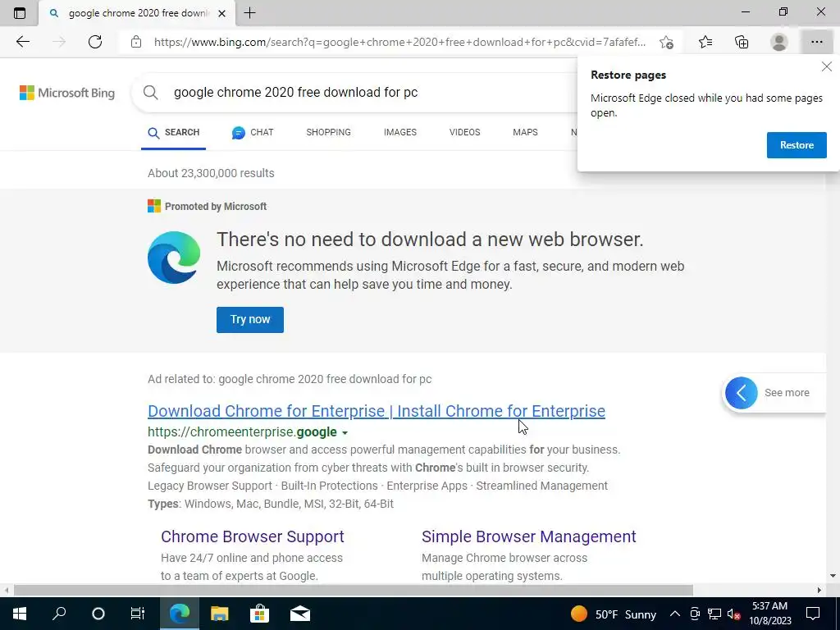Screen dimensions: 840x630
Task: Open Task View on the taskbar
Action: coord(138,614)
